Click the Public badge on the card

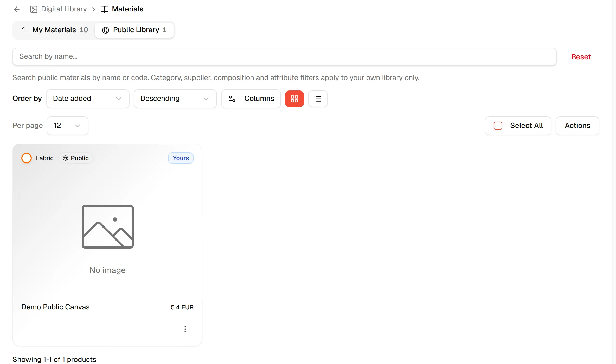(76, 158)
